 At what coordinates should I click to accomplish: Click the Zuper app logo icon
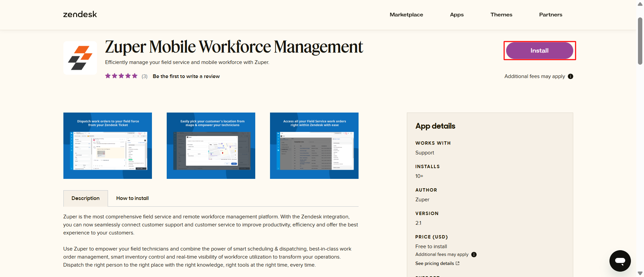80,58
